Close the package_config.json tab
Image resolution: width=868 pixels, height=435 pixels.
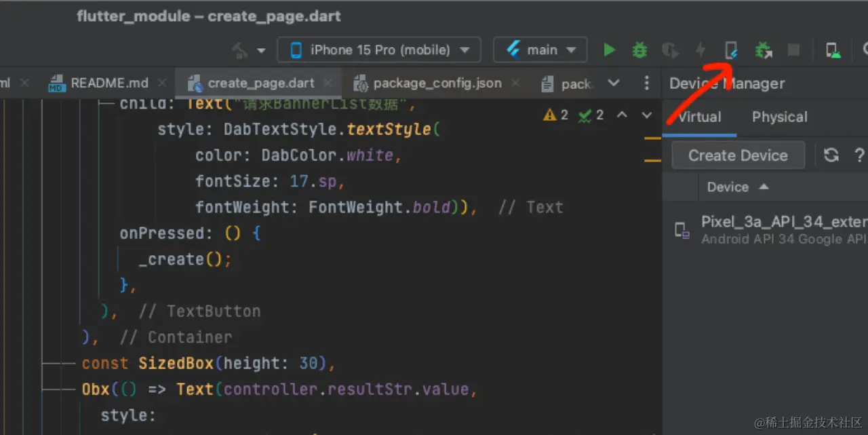pyautogui.click(x=515, y=83)
